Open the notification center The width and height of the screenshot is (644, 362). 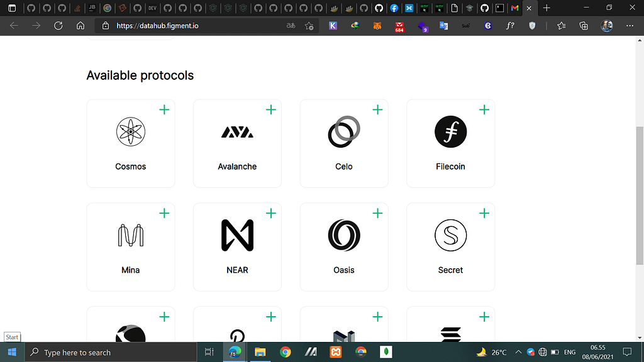pos(627,352)
